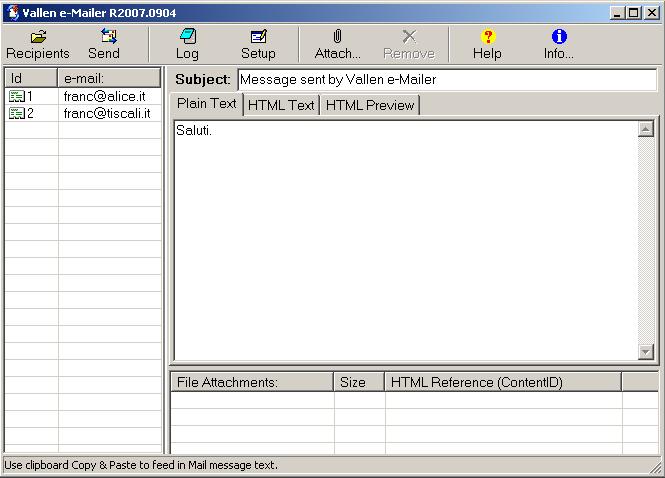665x478 pixels.
Task: Click the Attach paperclip icon
Action: point(337,37)
